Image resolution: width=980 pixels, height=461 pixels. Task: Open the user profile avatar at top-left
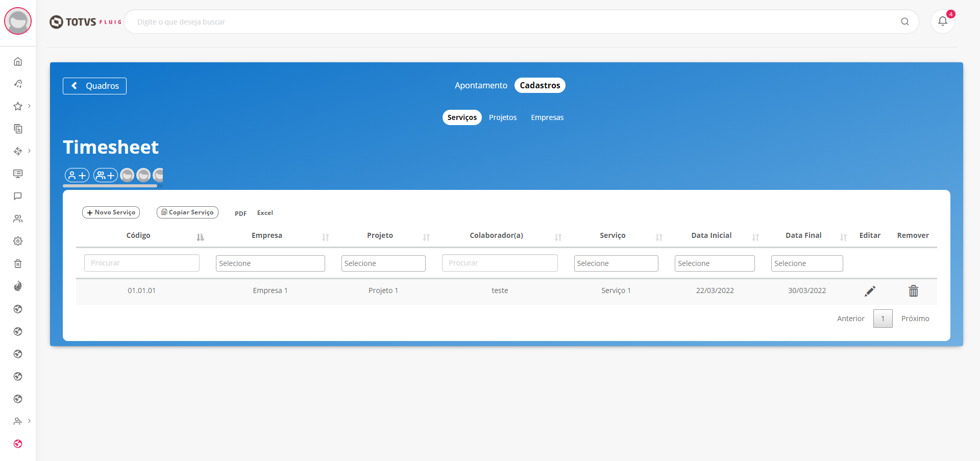[18, 21]
